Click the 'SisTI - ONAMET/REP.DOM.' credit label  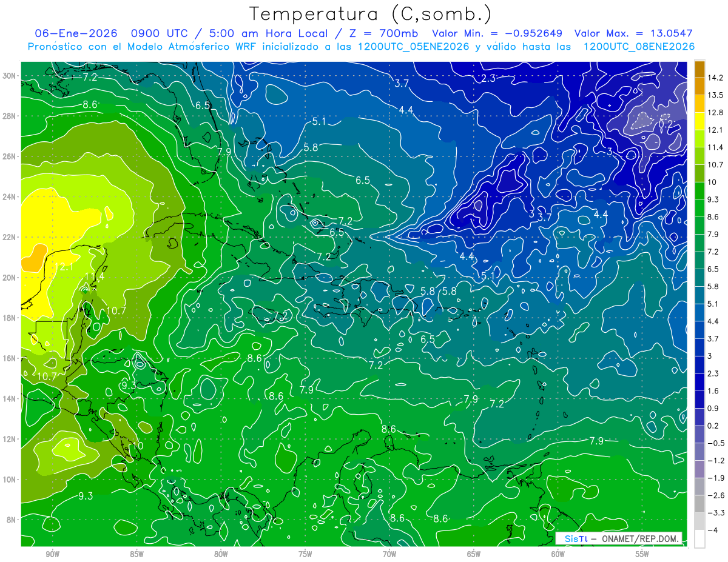619,538
